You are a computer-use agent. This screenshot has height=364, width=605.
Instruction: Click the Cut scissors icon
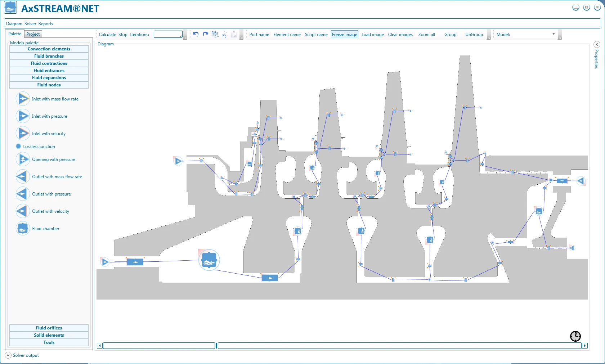click(x=224, y=34)
